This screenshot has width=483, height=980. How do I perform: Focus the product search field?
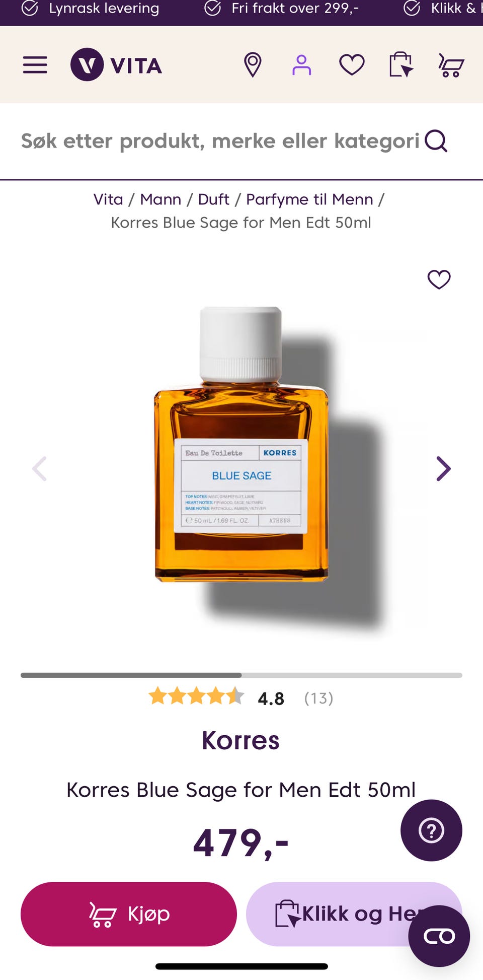tap(220, 141)
